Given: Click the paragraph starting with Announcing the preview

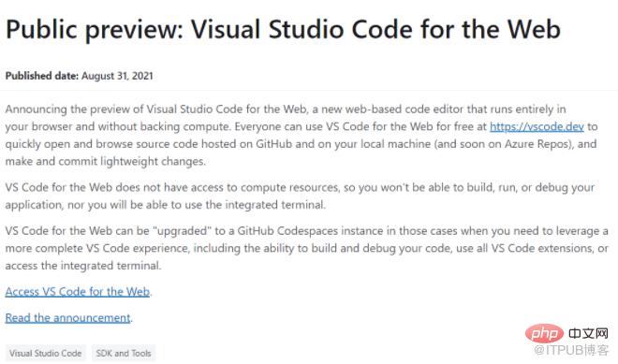Looking at the screenshot, I should (x=302, y=135).
